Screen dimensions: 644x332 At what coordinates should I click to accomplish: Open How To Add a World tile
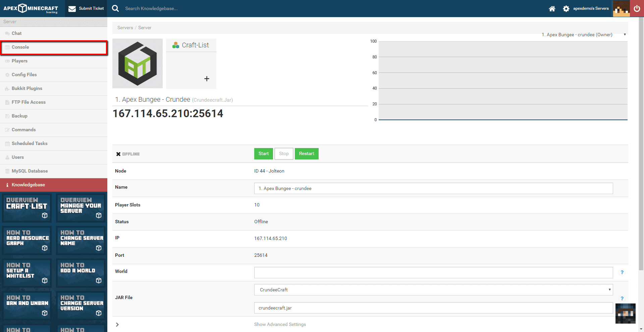81,273
